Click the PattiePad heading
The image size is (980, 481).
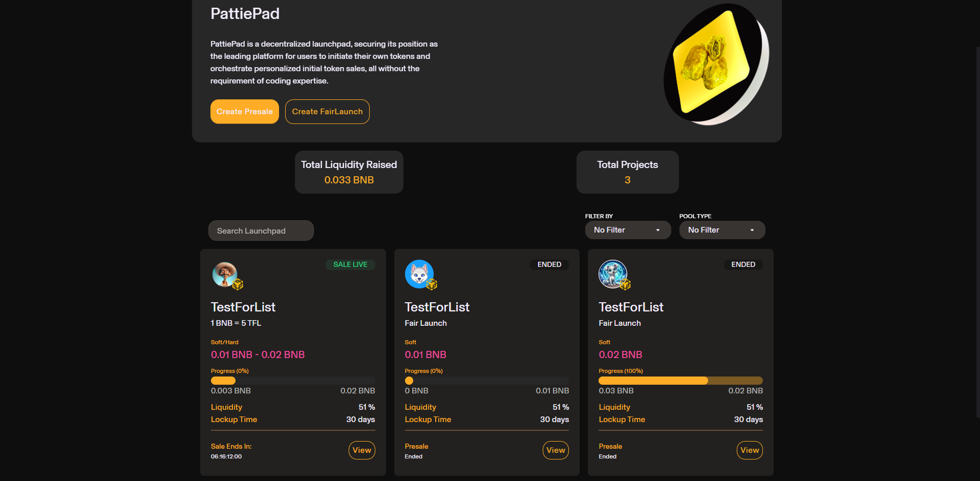pos(245,14)
